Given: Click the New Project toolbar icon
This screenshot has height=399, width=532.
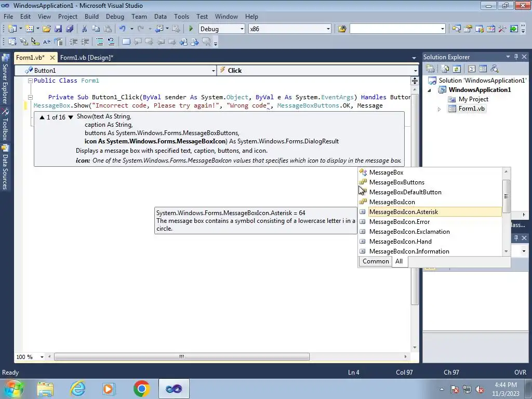Looking at the screenshot, I should 12,29.
